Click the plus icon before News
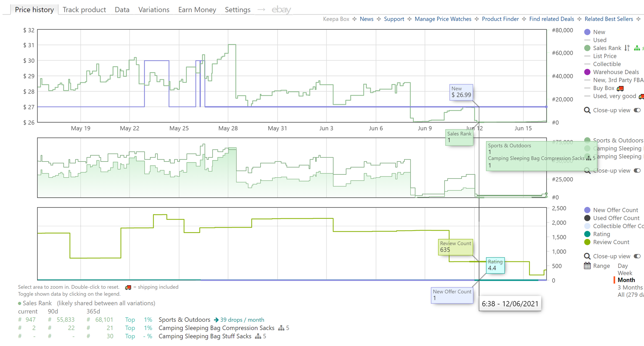Screen dimensions: 644x346 [355, 19]
